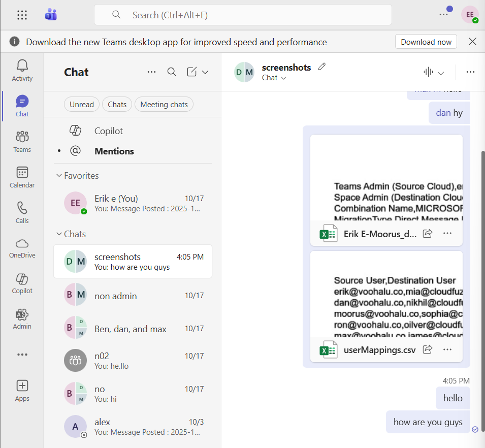Image resolution: width=485 pixels, height=448 pixels.
Task: Click the Download now button
Action: (426, 42)
